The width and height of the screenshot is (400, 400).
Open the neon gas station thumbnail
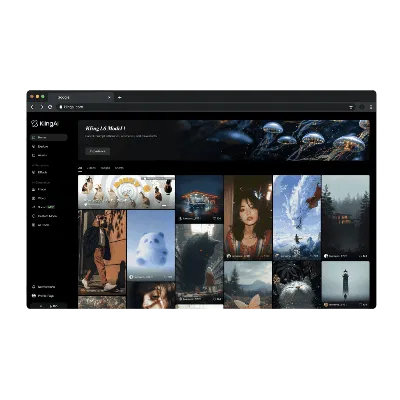pyautogui.click(x=199, y=199)
